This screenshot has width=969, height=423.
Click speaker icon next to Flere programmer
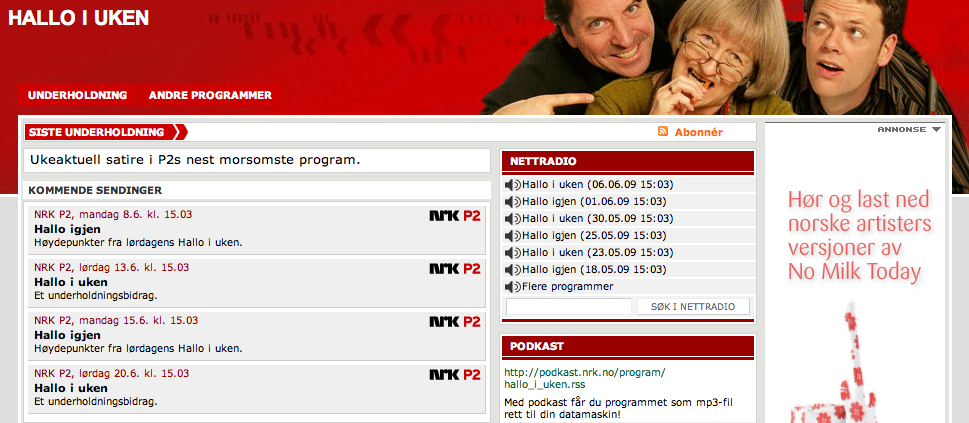click(513, 287)
